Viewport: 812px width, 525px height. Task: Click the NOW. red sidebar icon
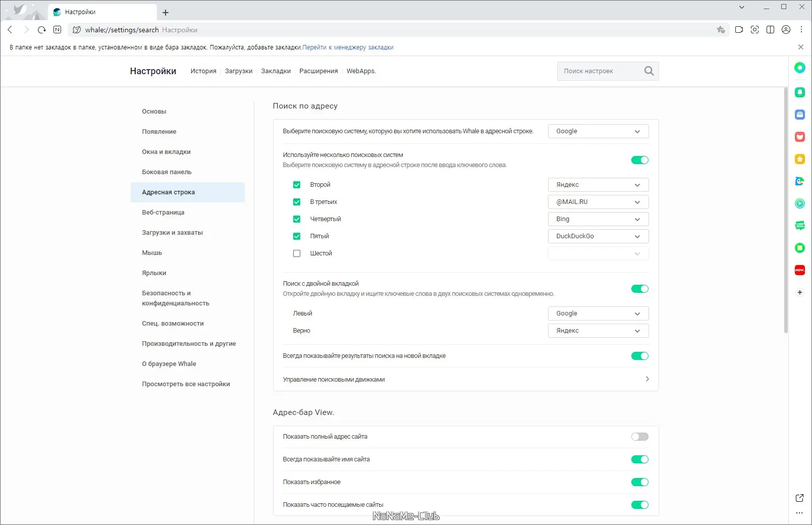pos(800,270)
